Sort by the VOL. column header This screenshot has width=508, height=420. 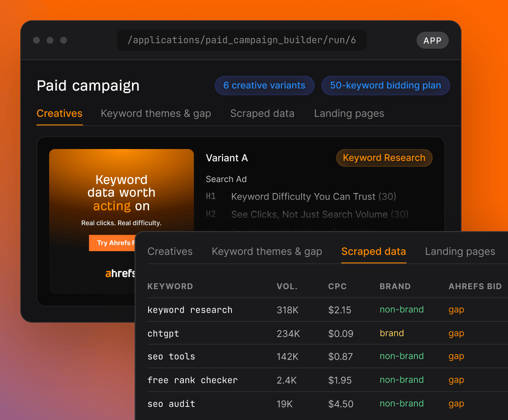(x=287, y=287)
